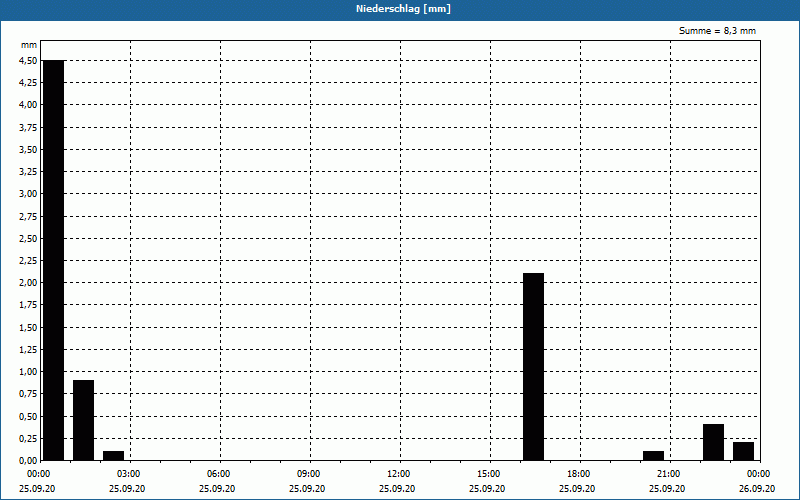
Task: Select the tallest bar reaching 4,50 mm
Action: pyautogui.click(x=54, y=260)
